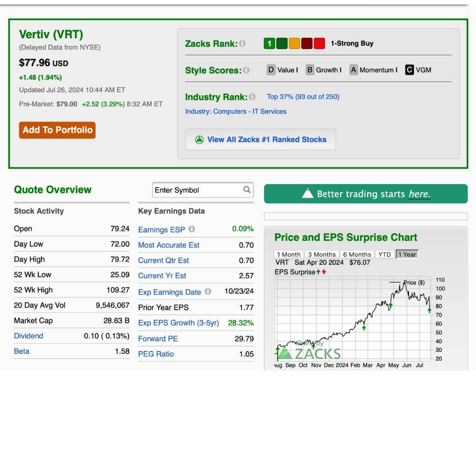Click the dark green Zacks Rank box
476x476 pixels.
pyautogui.click(x=282, y=43)
